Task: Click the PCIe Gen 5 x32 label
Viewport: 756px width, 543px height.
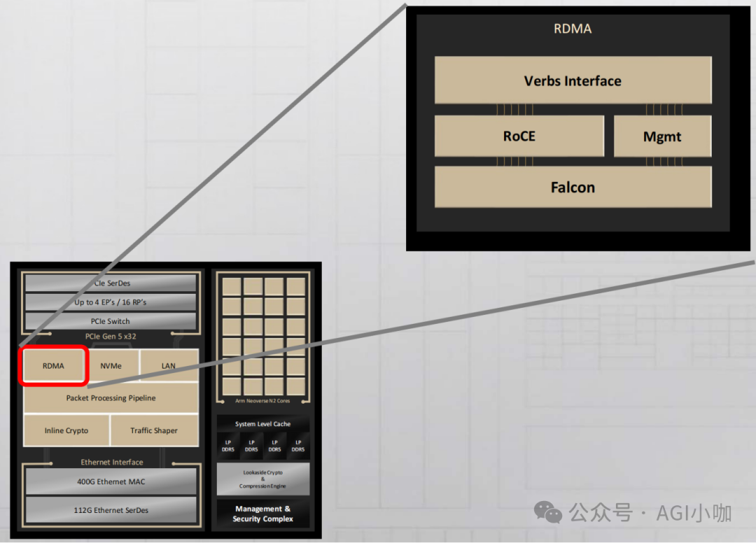Action: pos(111,337)
